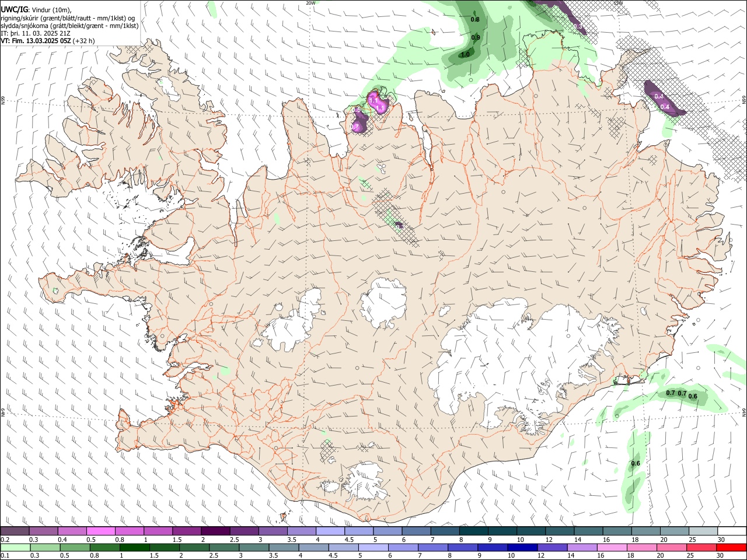The height and width of the screenshot is (560, 747).
Task: Pick the lavender 4 swatch in the upper legend row
Action: [330, 531]
